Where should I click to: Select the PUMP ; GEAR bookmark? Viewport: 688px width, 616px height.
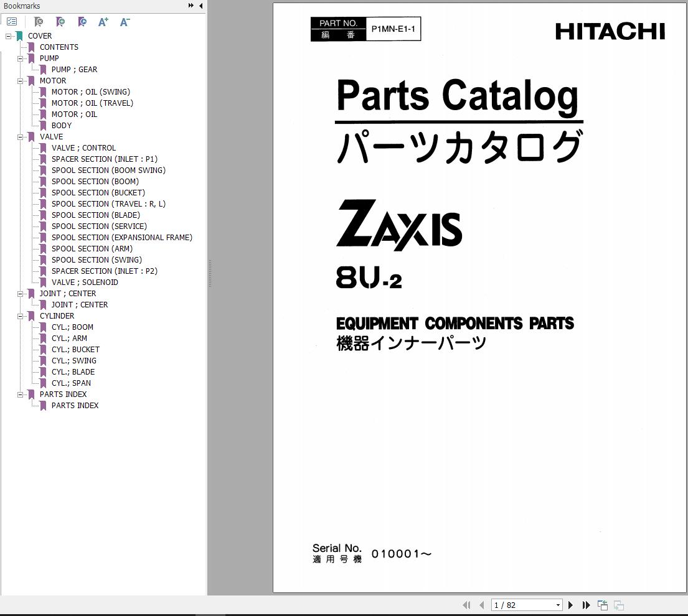74,69
